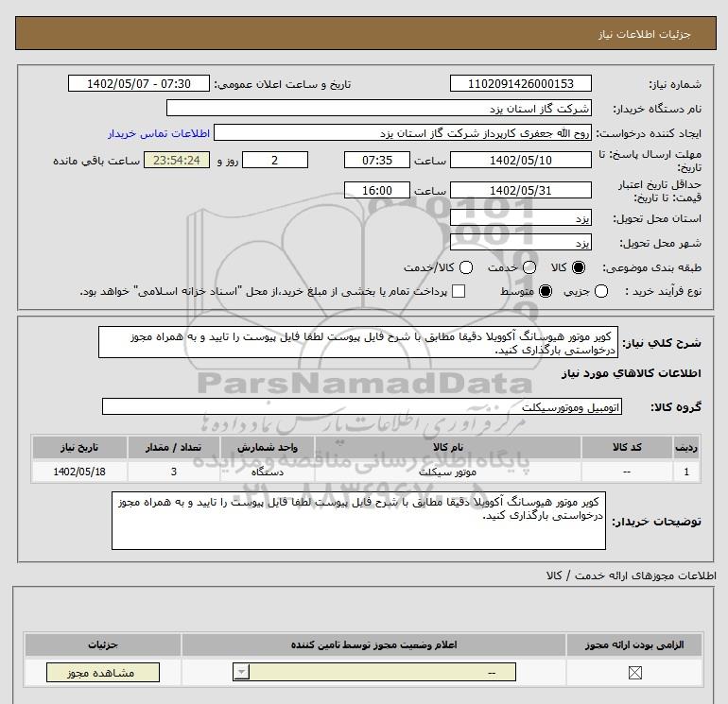Image resolution: width=728 pixels, height=704 pixels.
Task: Toggle the mandatory permit checkbox
Action: pyautogui.click(x=634, y=672)
